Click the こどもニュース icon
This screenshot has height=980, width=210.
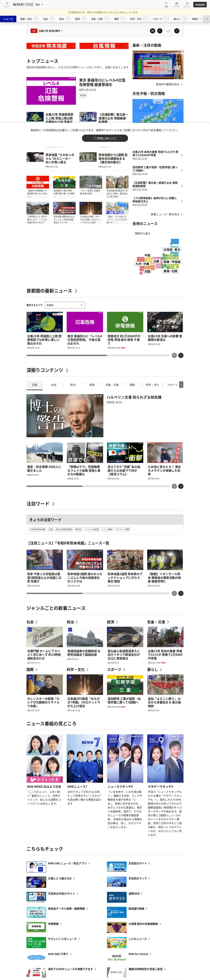(x=117, y=942)
